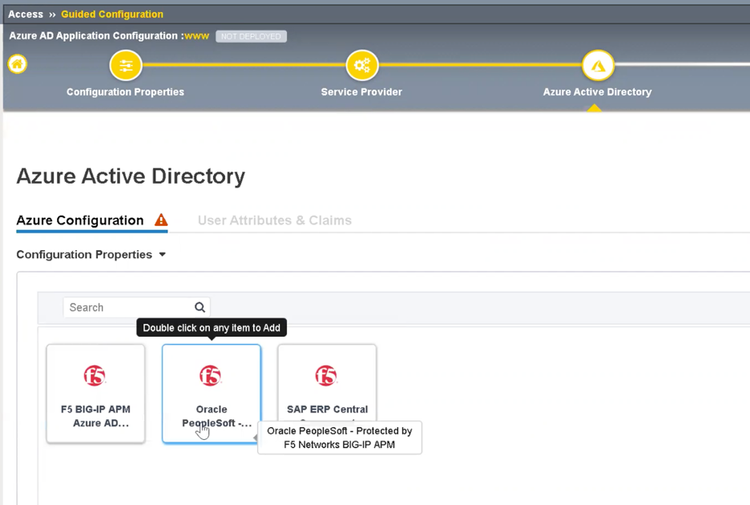Viewport: 750px width, 505px height.
Task: Click the F5 logo on BIG-IP APM tile
Action: point(95,376)
